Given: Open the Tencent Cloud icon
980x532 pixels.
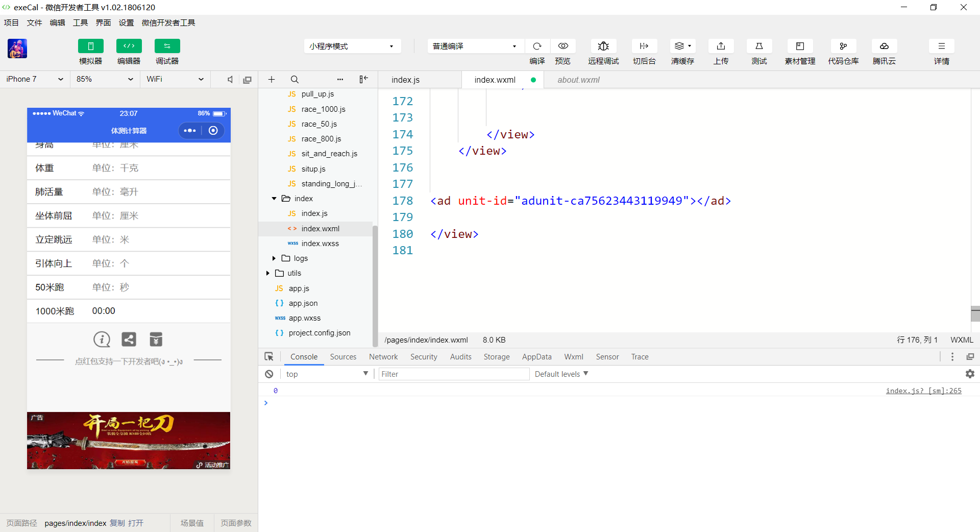Looking at the screenshot, I should point(884,46).
